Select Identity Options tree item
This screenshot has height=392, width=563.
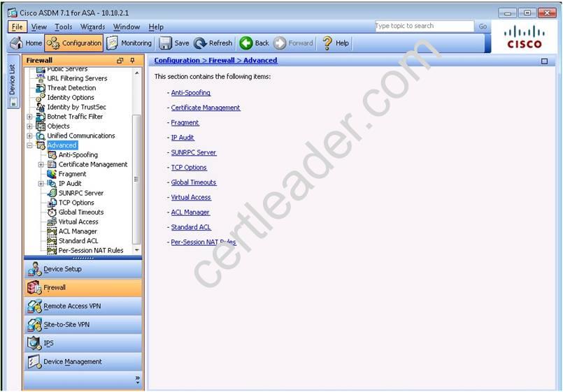(71, 98)
